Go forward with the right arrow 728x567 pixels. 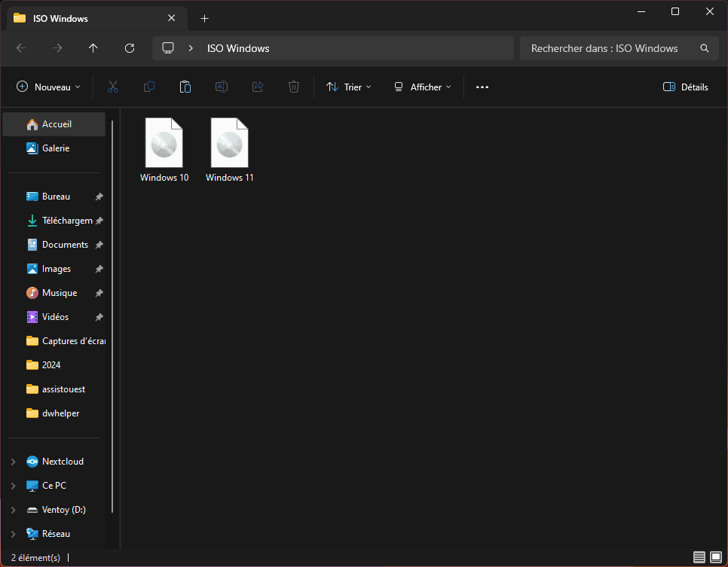[57, 48]
